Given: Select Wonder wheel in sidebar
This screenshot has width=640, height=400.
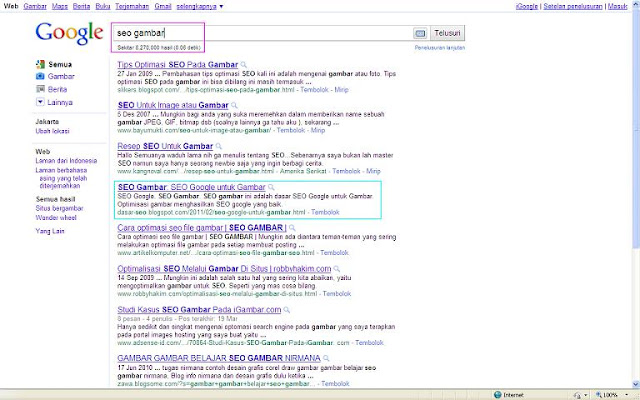Looking at the screenshot, I should click(x=56, y=218).
